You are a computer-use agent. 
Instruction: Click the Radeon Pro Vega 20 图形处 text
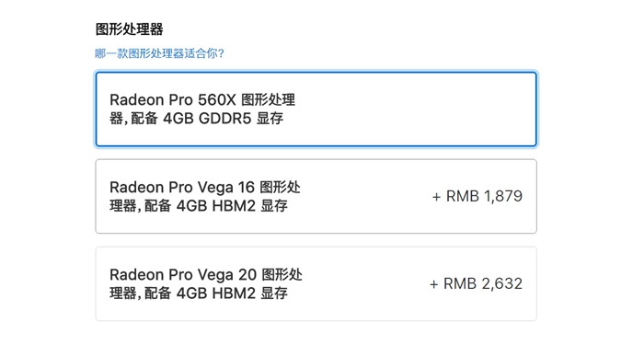[206, 275]
